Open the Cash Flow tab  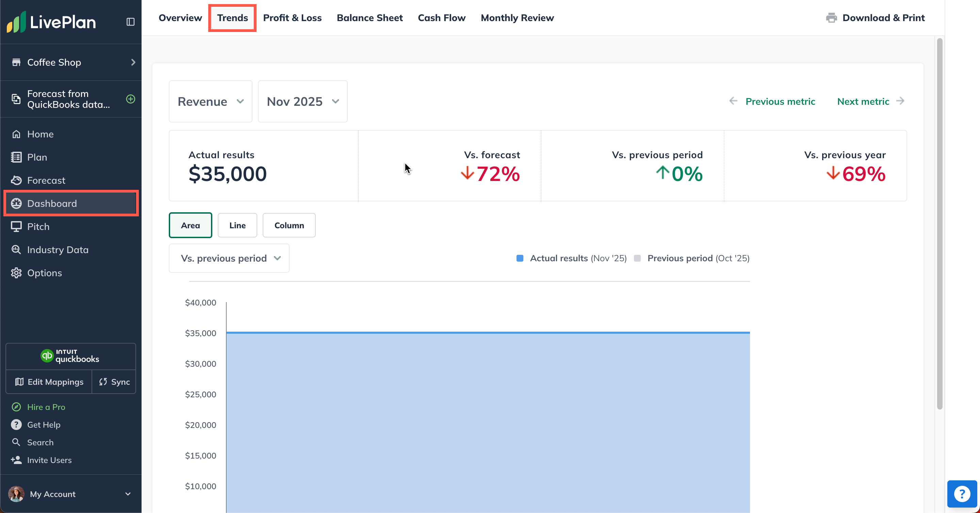pyautogui.click(x=441, y=17)
